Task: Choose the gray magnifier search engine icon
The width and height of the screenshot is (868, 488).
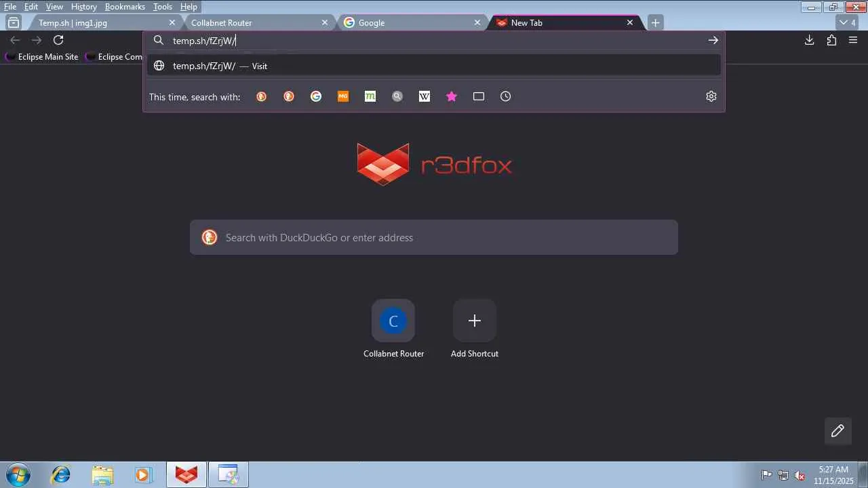Action: point(397,96)
